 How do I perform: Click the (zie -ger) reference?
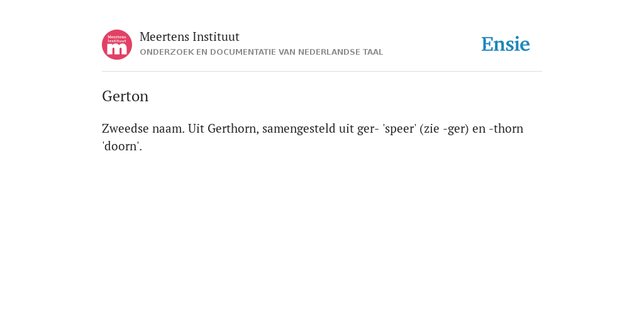pyautogui.click(x=445, y=129)
